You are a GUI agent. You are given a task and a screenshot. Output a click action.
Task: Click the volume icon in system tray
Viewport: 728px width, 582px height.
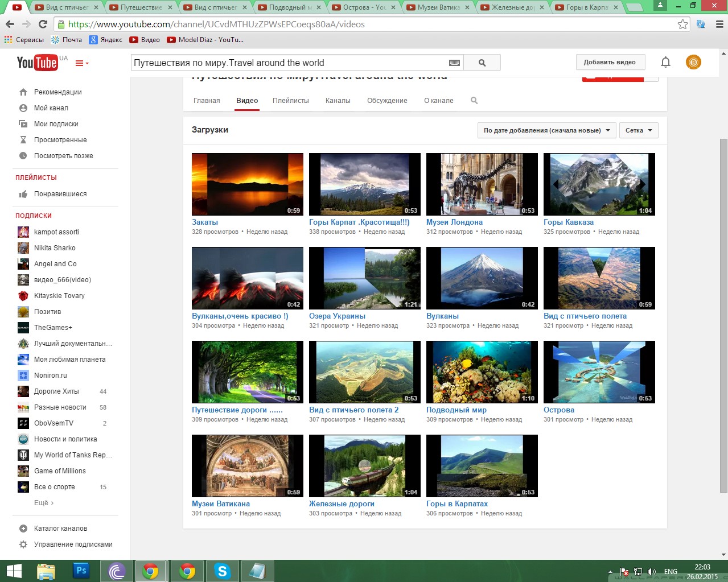click(652, 571)
